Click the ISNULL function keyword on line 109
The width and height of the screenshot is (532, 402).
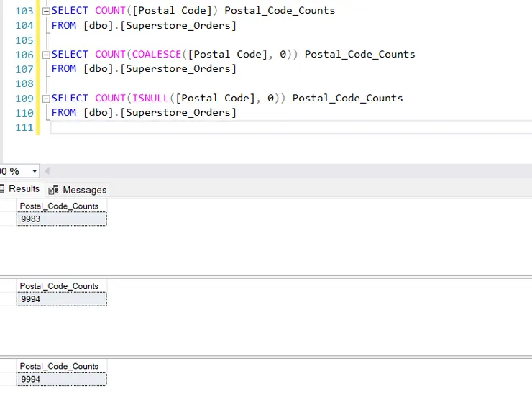coord(150,98)
